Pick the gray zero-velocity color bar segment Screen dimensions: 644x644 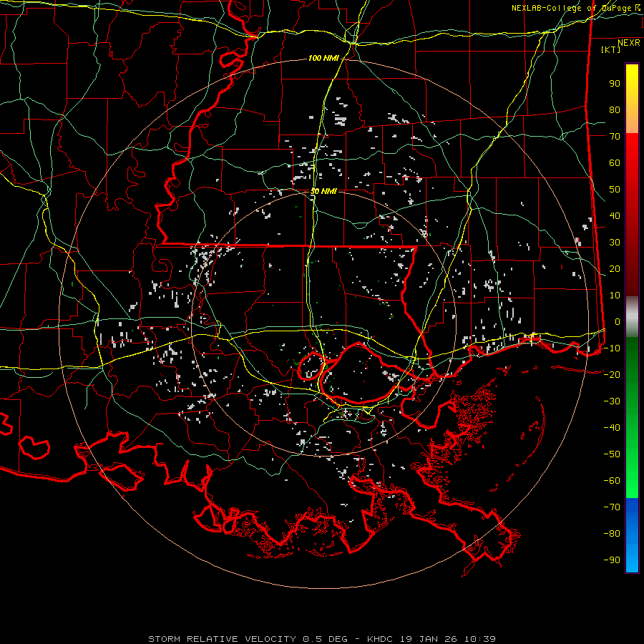(x=632, y=317)
